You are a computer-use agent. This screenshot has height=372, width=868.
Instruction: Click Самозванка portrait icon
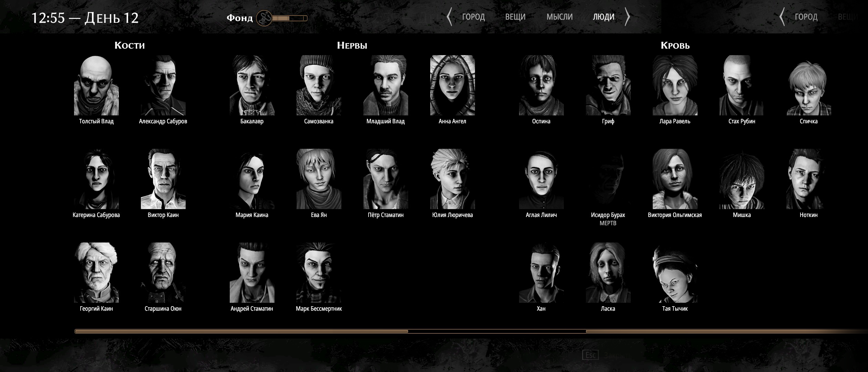click(319, 85)
